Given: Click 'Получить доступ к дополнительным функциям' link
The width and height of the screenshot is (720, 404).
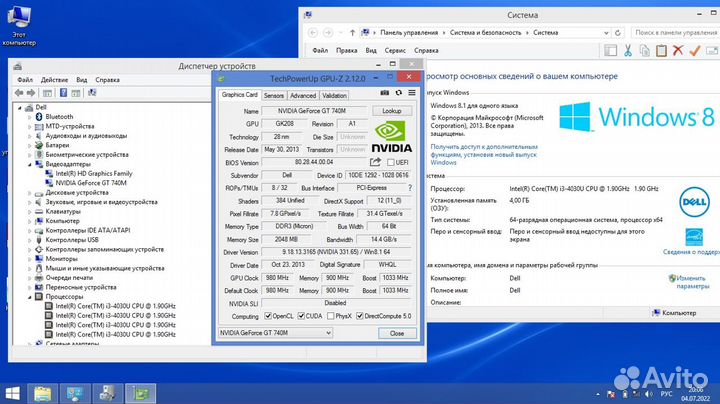Looking at the screenshot, I should (x=484, y=155).
